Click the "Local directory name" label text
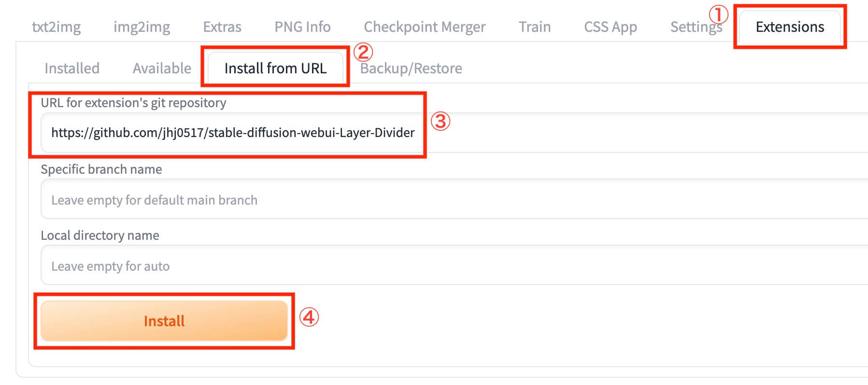868x385 pixels. [x=100, y=235]
